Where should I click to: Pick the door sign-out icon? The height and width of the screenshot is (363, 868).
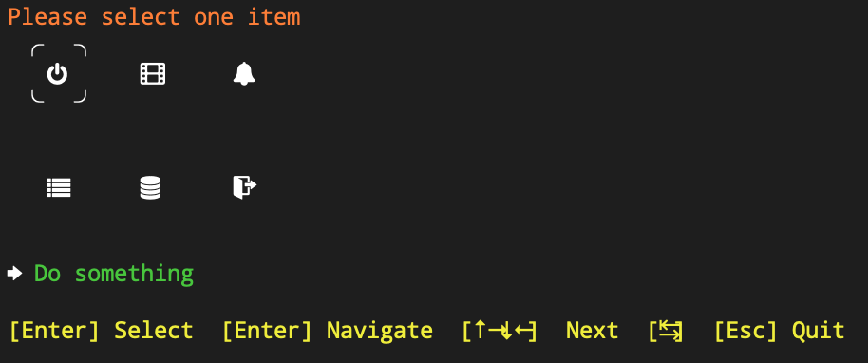pos(244,187)
